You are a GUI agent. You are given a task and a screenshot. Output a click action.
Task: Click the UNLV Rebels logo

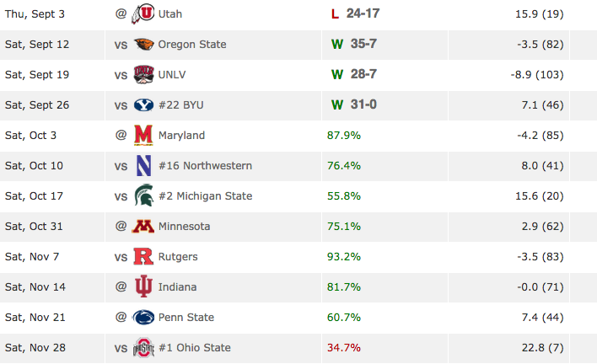(143, 74)
